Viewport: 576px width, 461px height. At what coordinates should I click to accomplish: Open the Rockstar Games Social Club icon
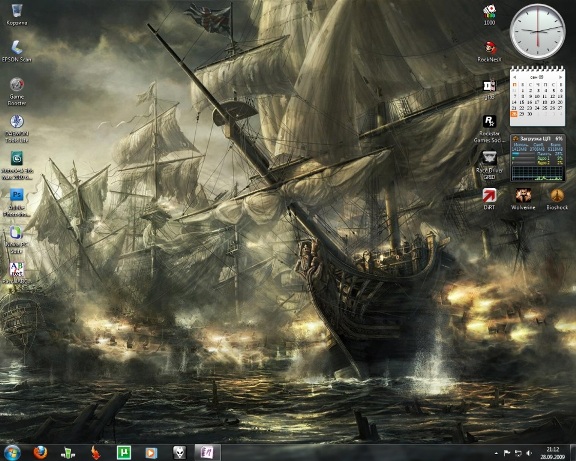click(489, 129)
